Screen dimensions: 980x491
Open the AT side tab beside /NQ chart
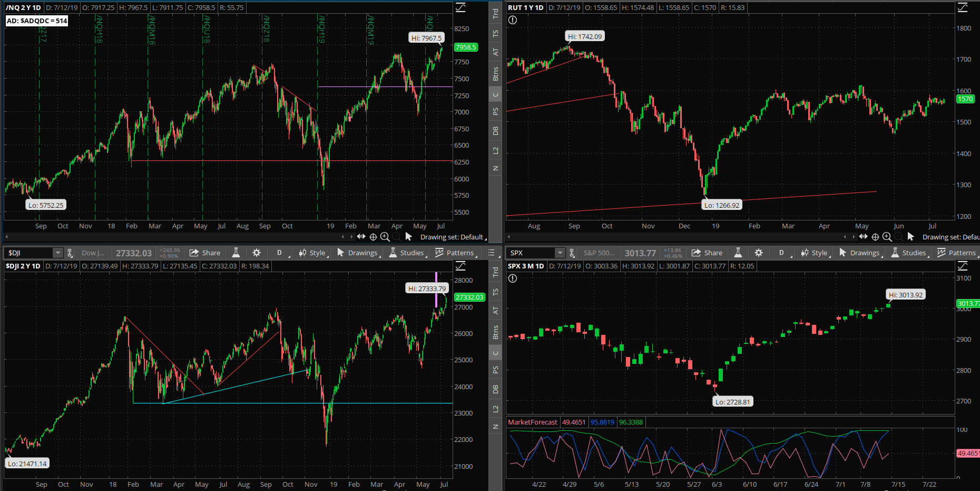coord(495,52)
